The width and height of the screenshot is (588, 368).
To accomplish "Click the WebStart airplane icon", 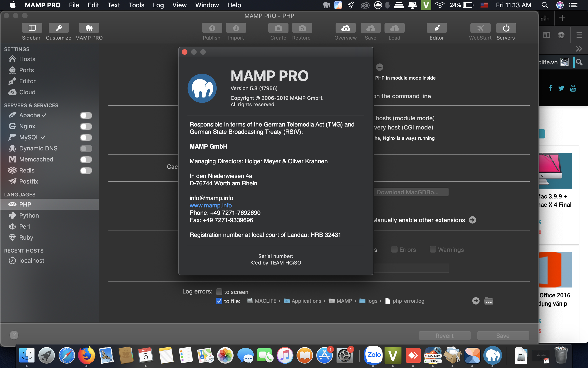I will (x=480, y=28).
